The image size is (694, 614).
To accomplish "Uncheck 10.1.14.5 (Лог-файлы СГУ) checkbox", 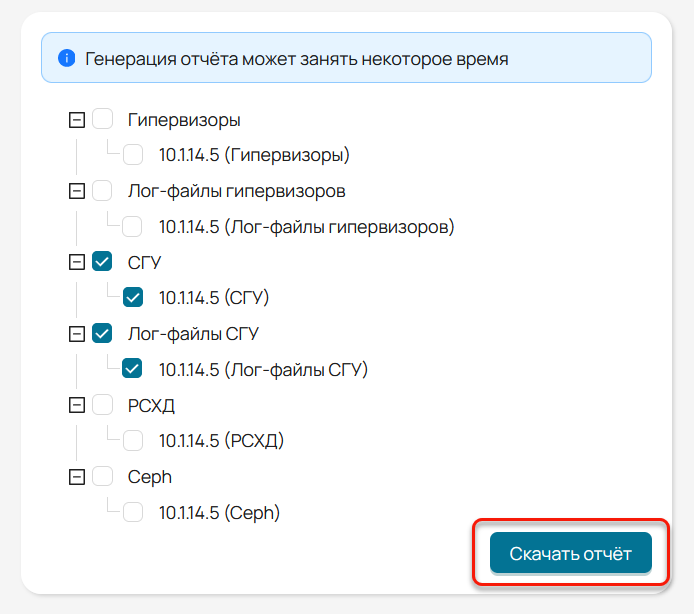I will coord(132,368).
